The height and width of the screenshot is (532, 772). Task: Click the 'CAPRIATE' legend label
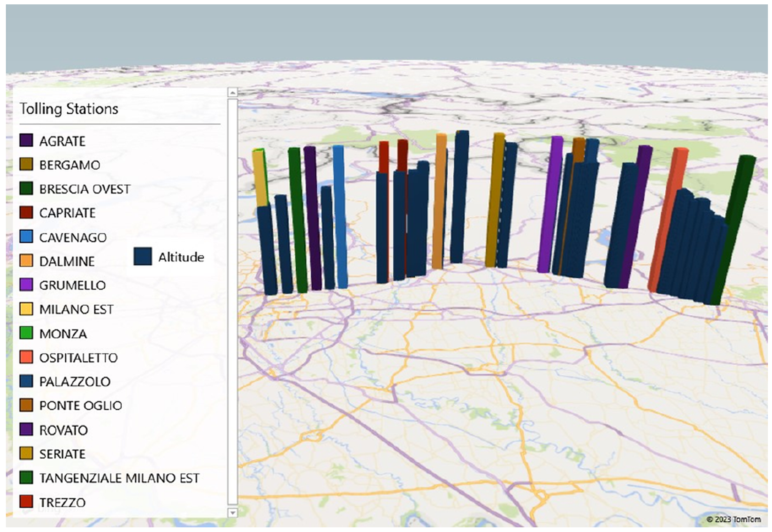pos(67,213)
